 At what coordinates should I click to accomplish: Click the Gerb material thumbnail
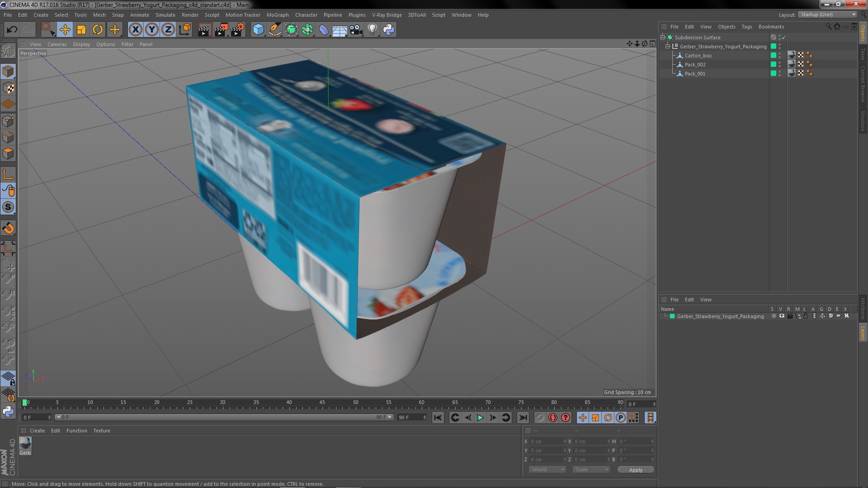(x=25, y=444)
